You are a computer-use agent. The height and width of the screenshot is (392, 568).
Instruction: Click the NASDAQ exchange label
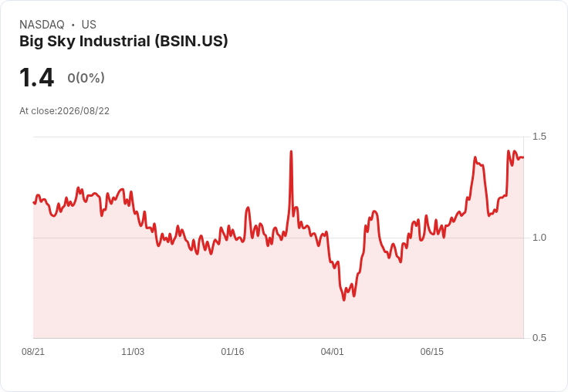click(42, 25)
